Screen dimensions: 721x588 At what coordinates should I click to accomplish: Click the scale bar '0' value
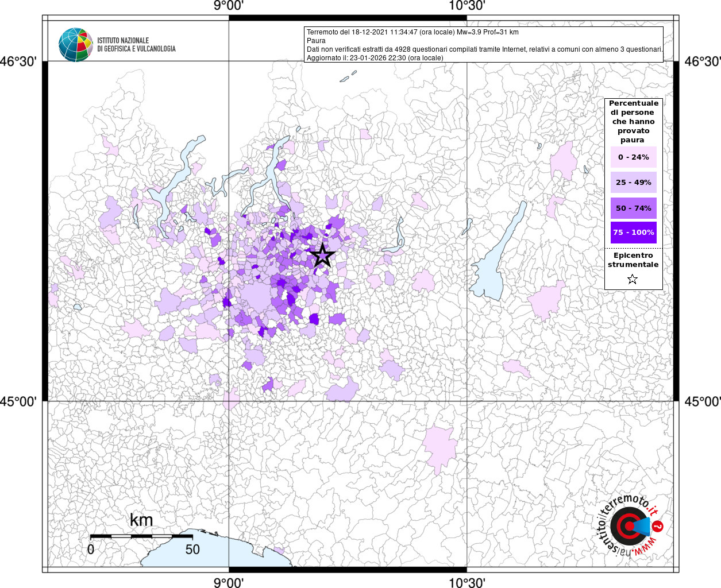(x=91, y=550)
